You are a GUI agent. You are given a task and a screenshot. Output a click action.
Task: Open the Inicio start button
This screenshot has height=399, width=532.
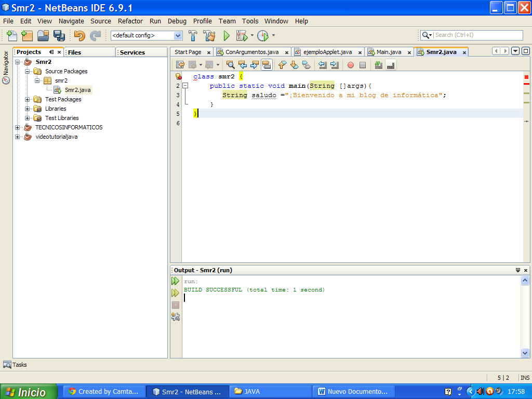29,392
